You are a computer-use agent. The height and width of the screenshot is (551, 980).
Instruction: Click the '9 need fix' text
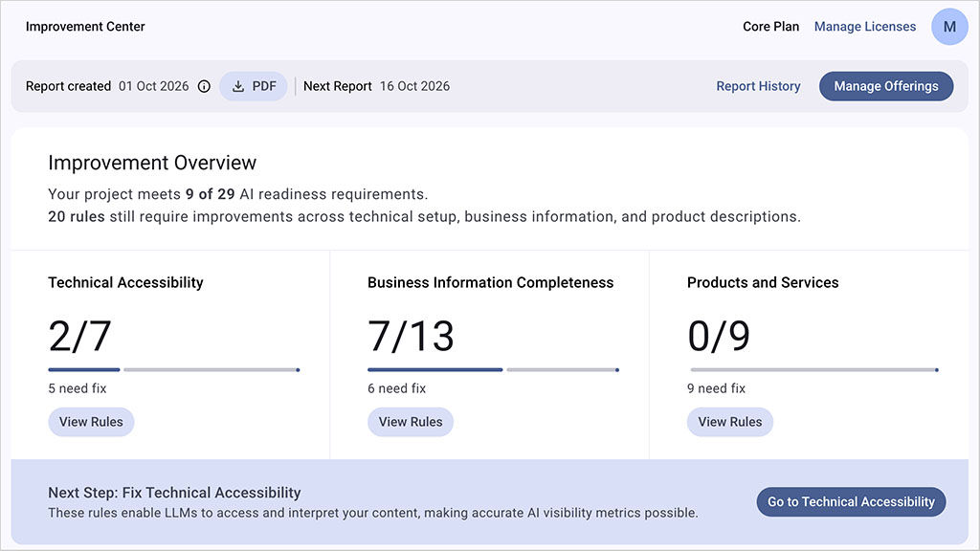click(716, 388)
